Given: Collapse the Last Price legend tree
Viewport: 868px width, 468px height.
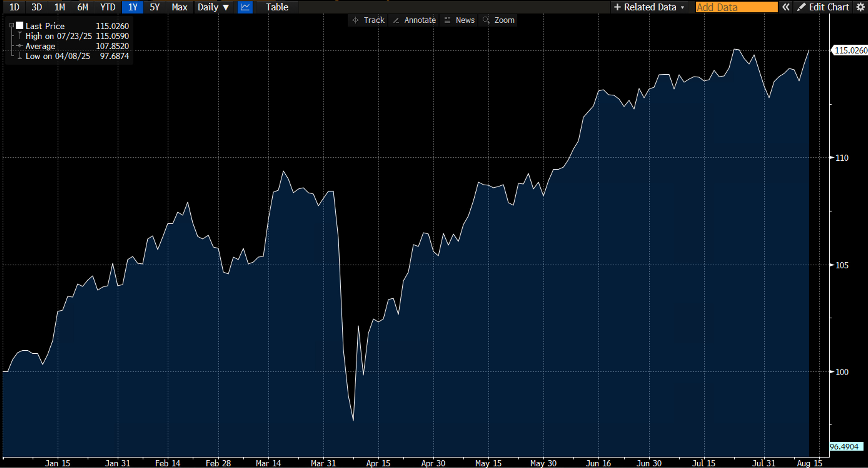Looking at the screenshot, I should click(12, 25).
